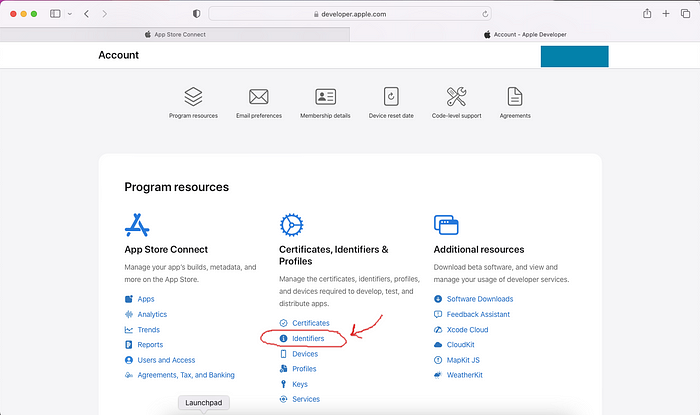Open Software Downloads link

480,299
